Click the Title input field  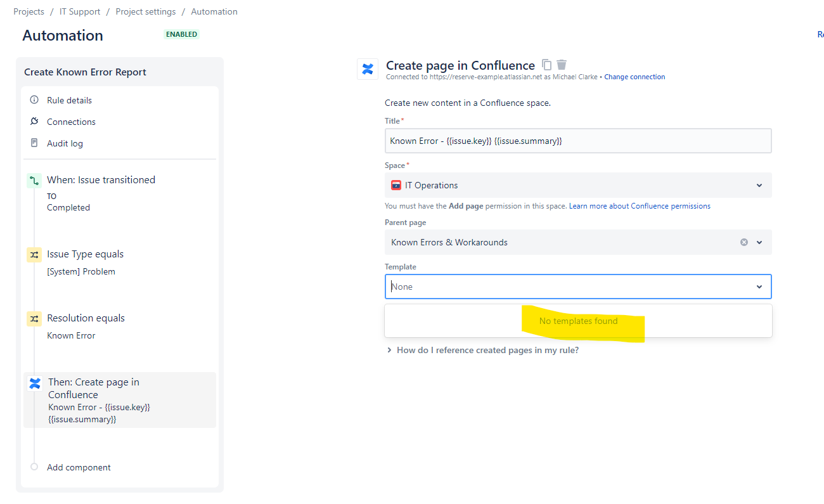(x=578, y=141)
